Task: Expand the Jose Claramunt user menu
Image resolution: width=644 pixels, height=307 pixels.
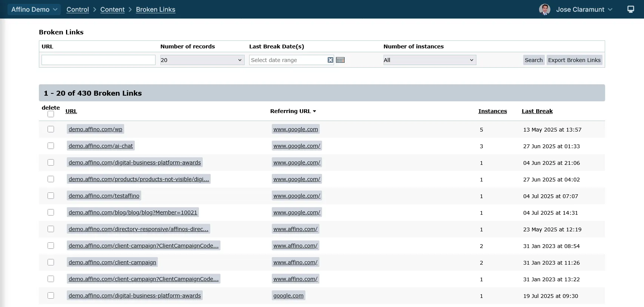Action: click(584, 9)
